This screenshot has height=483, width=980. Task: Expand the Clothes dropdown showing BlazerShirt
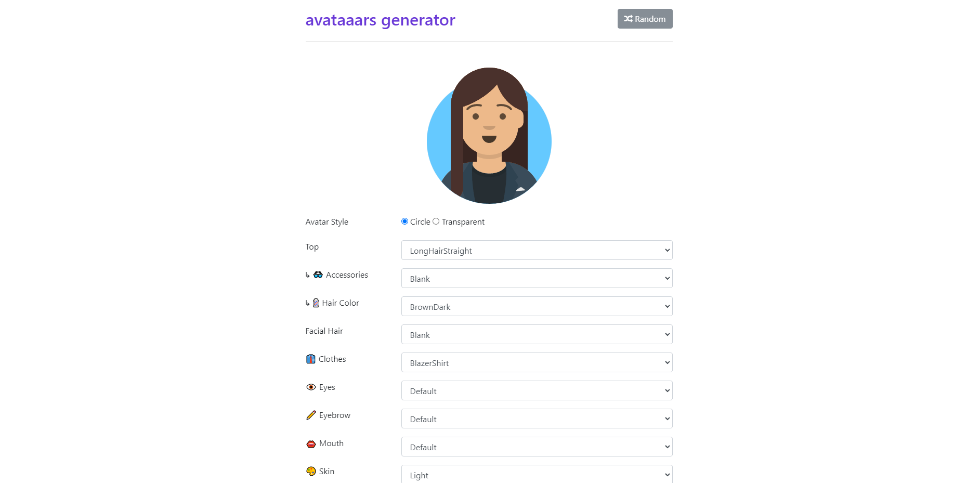537,362
